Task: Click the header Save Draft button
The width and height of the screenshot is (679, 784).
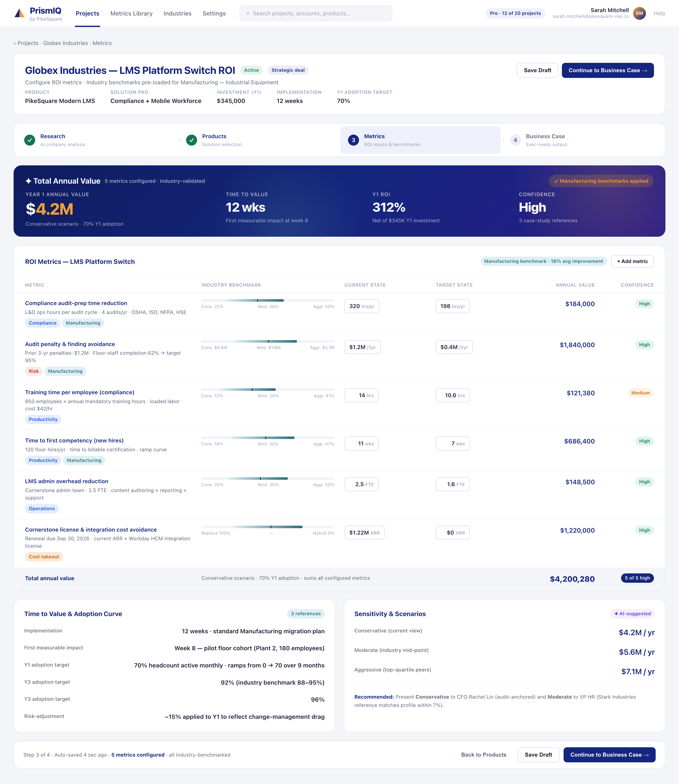Action: point(537,70)
